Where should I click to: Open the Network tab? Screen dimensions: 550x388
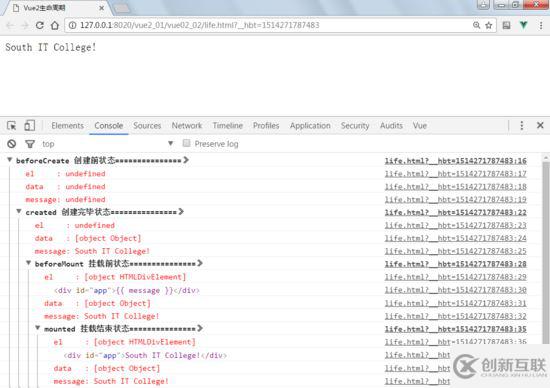pyautogui.click(x=187, y=126)
